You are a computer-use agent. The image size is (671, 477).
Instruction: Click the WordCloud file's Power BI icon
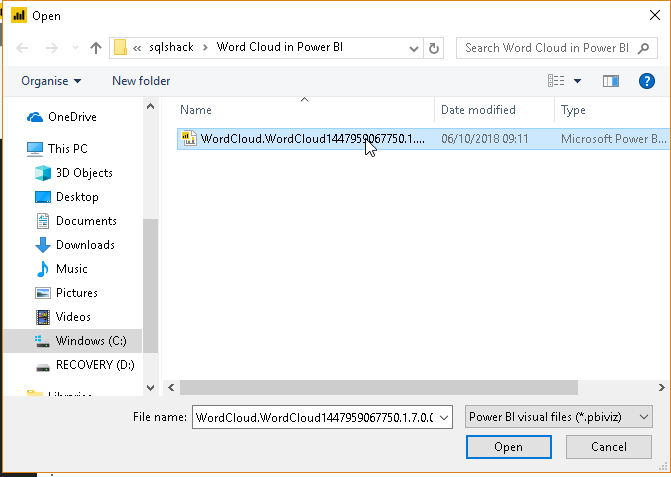click(x=189, y=139)
